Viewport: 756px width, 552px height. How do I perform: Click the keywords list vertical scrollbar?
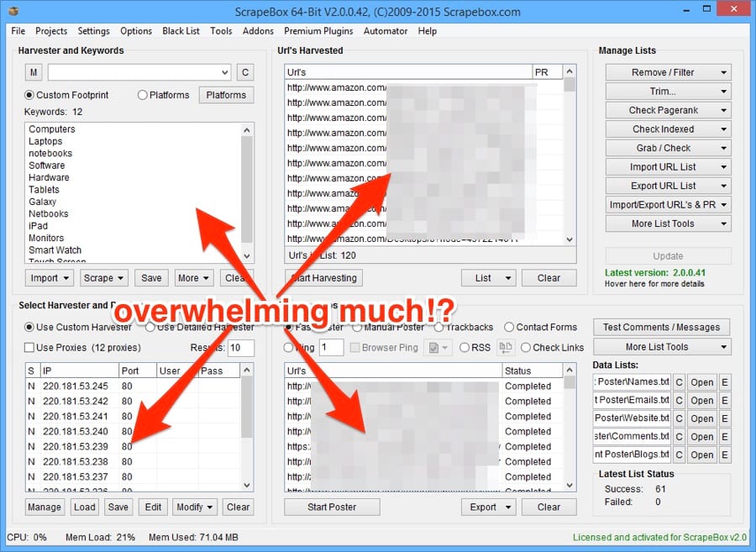click(247, 191)
